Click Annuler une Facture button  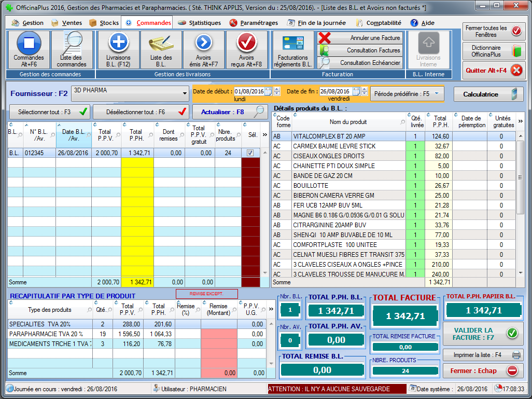click(x=360, y=38)
